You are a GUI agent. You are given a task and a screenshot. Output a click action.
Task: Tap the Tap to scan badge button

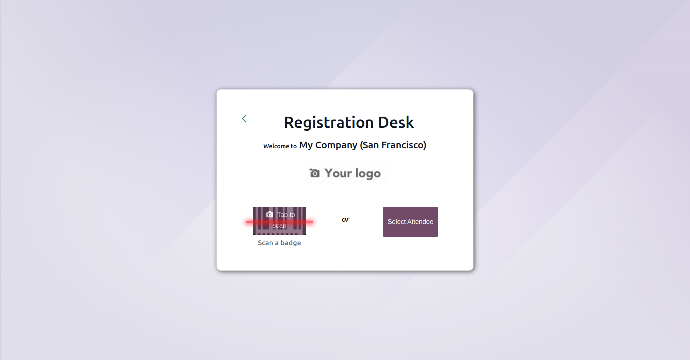[279, 221]
